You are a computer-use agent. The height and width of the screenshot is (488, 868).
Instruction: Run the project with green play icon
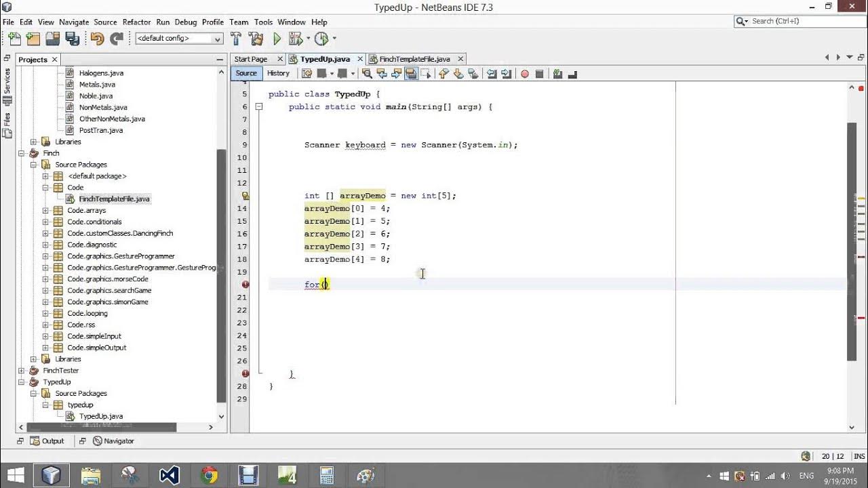[277, 39]
